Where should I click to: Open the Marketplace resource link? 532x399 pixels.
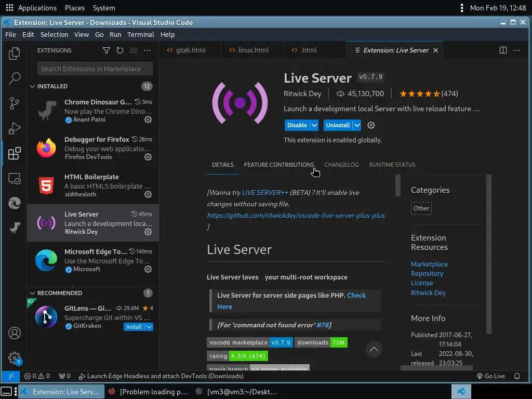[429, 264]
